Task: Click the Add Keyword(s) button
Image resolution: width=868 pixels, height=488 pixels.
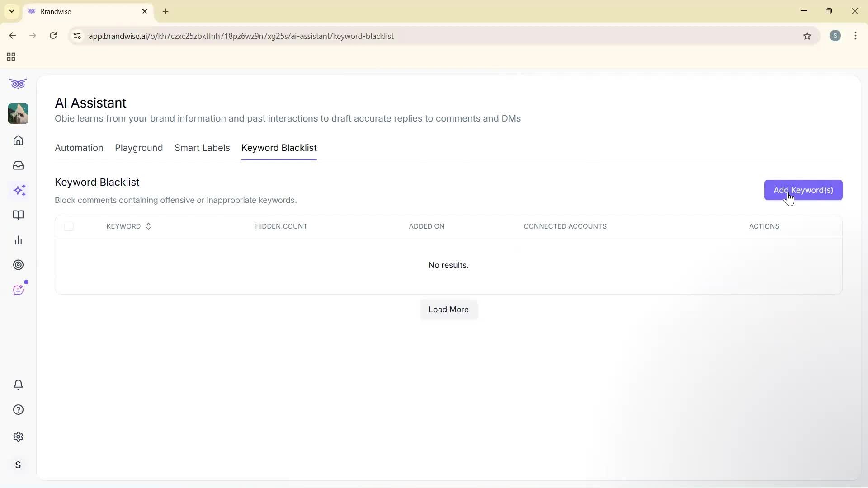Action: 803,190
